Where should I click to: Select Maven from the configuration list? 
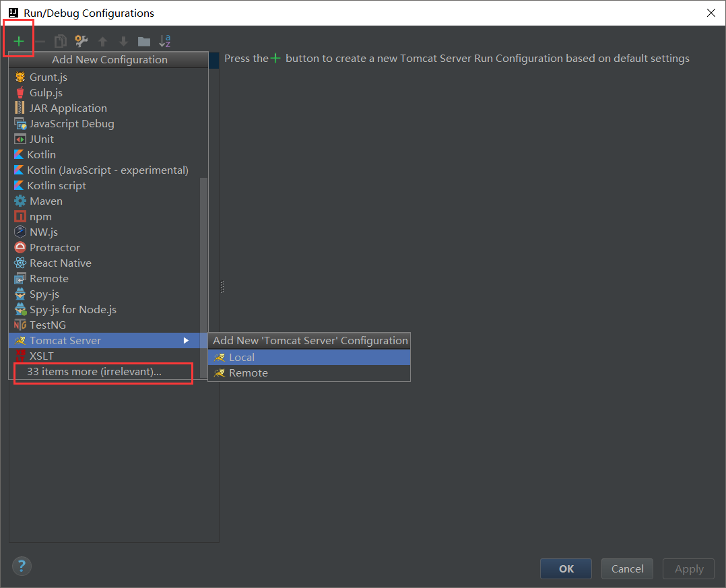click(x=46, y=201)
